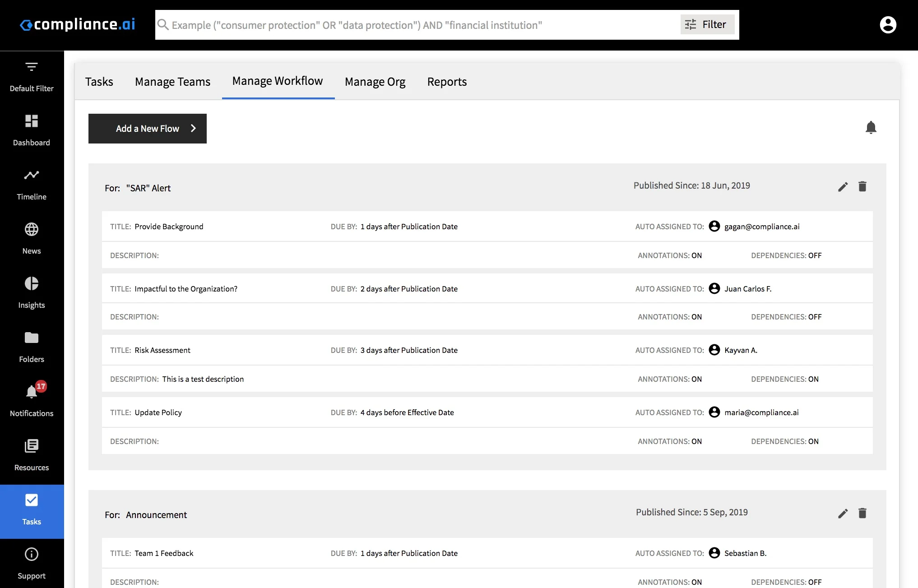Edit the Announcement workflow

(843, 514)
